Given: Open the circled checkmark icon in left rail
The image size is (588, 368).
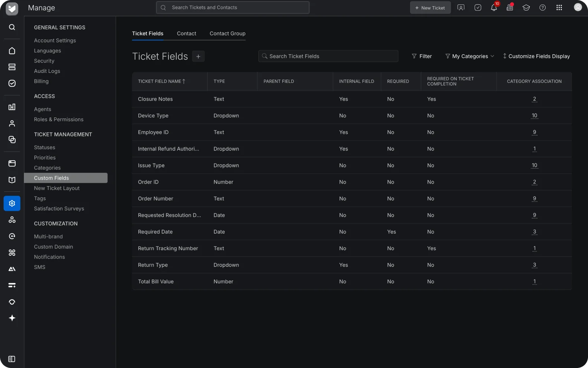Looking at the screenshot, I should 12,83.
